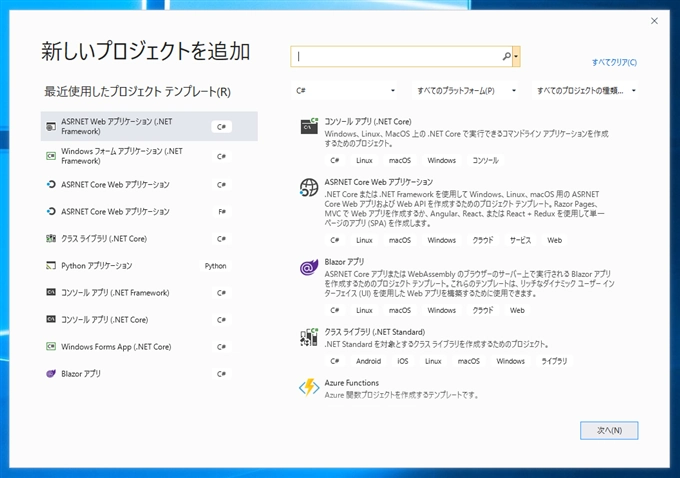
Task: Click the クラス ライブラリ (.NET Standard) template icon
Action: pyautogui.click(x=309, y=337)
